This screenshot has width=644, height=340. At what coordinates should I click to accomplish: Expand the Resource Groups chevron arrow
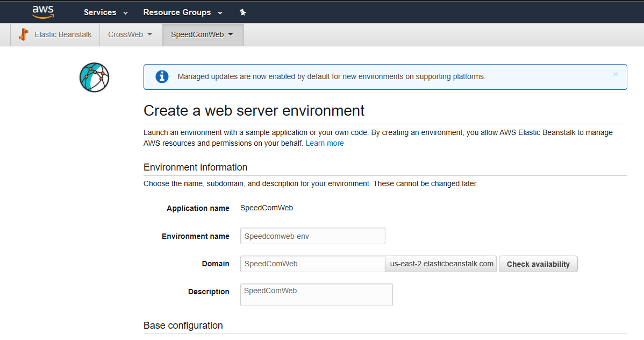[x=220, y=13]
